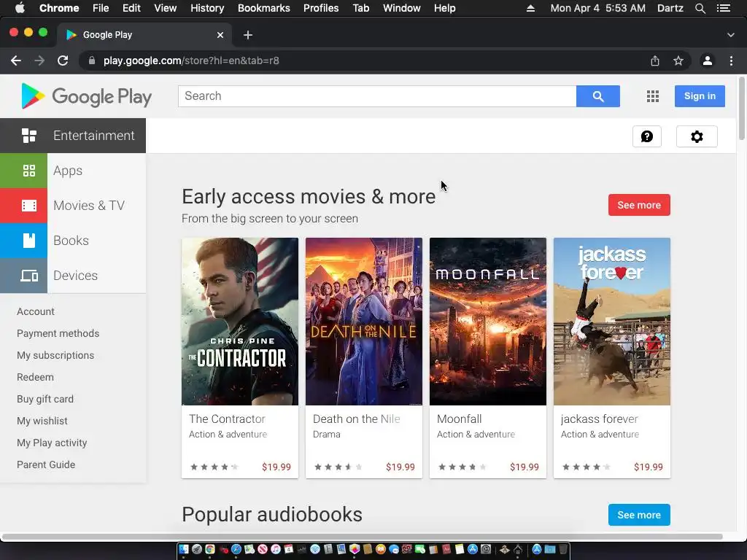Screen dimensions: 747x560
Task: Open My Play activity link
Action: coord(52,443)
